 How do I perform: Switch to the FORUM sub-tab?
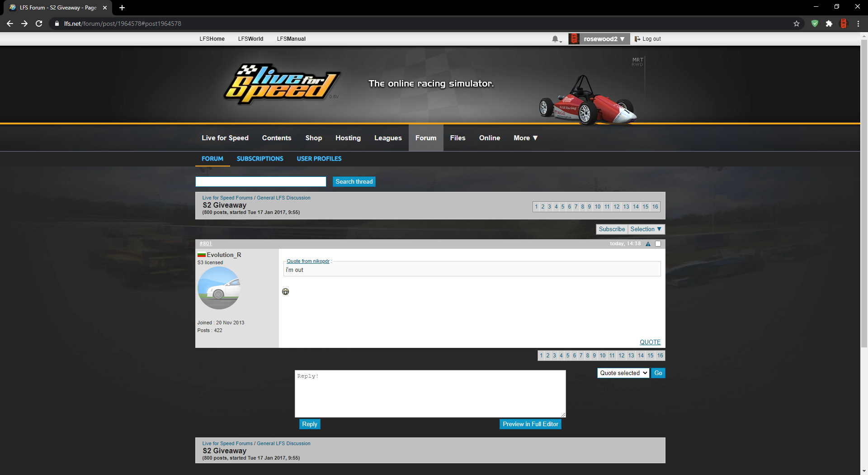click(x=212, y=159)
